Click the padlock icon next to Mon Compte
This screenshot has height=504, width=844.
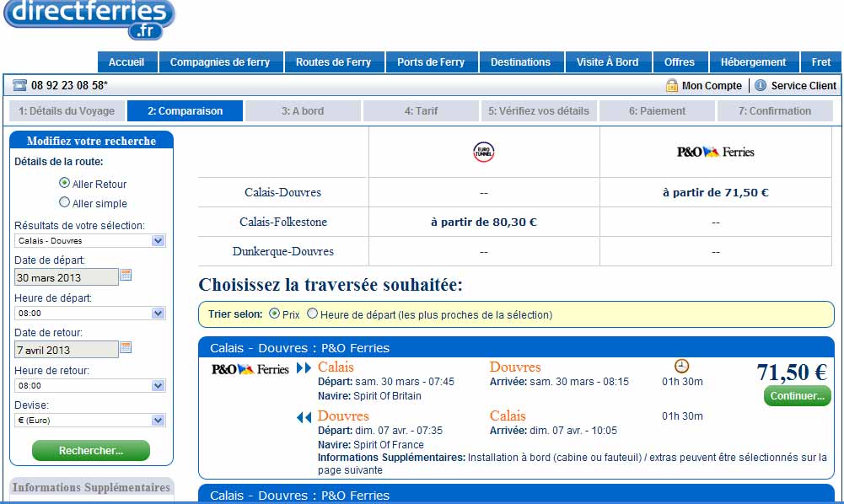pyautogui.click(x=672, y=85)
